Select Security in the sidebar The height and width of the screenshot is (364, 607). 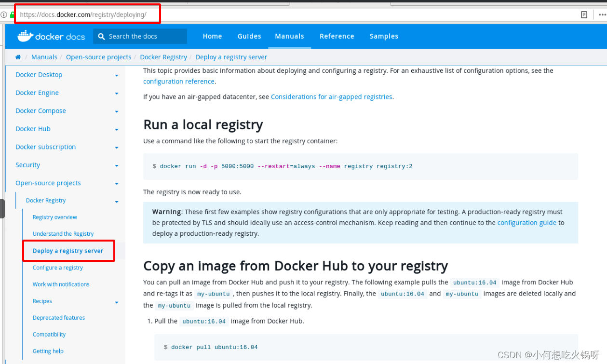pos(27,165)
